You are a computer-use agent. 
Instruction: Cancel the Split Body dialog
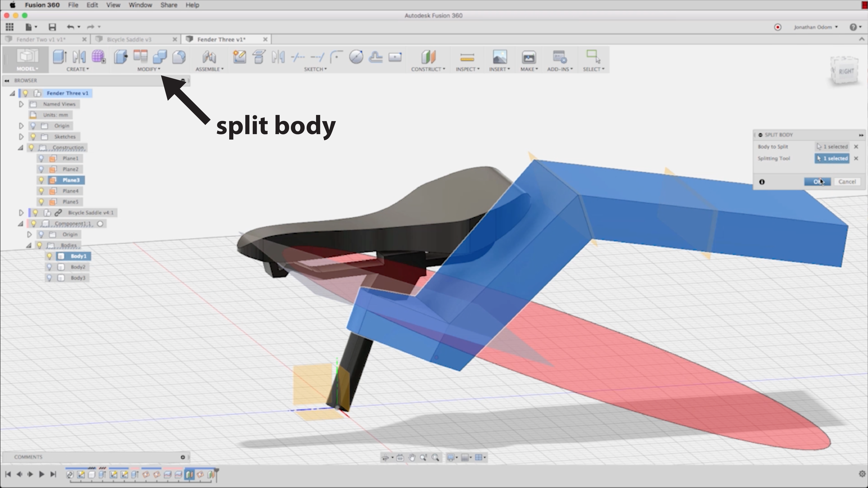(847, 182)
